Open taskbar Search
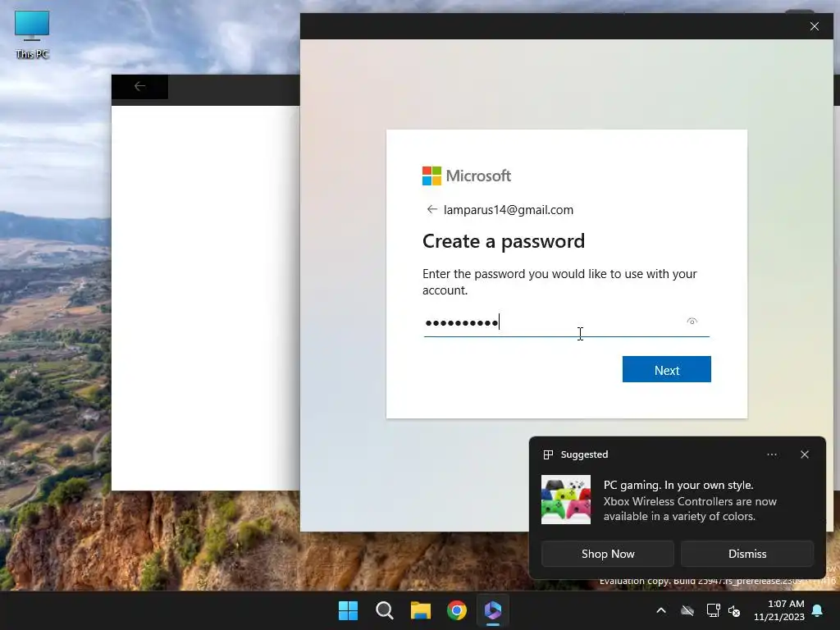This screenshot has height=630, width=840. [384, 610]
